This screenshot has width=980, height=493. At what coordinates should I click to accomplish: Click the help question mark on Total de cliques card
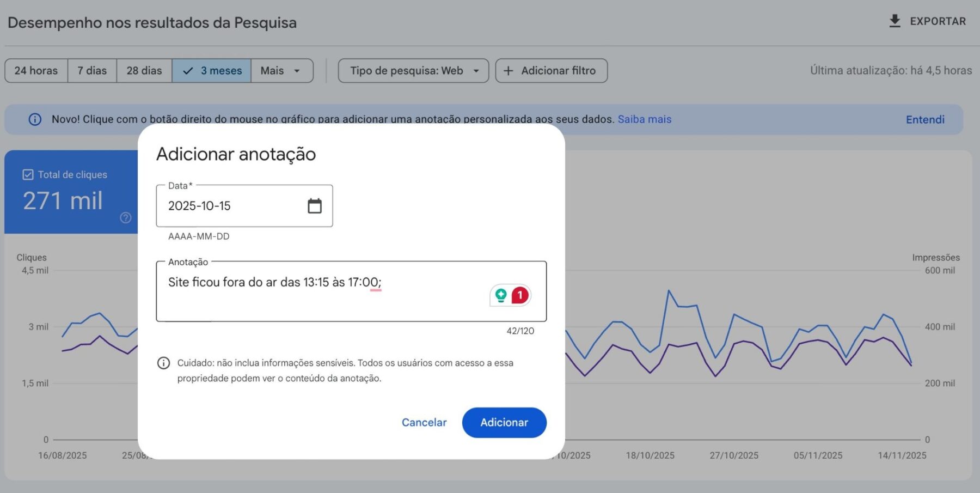[x=125, y=217]
